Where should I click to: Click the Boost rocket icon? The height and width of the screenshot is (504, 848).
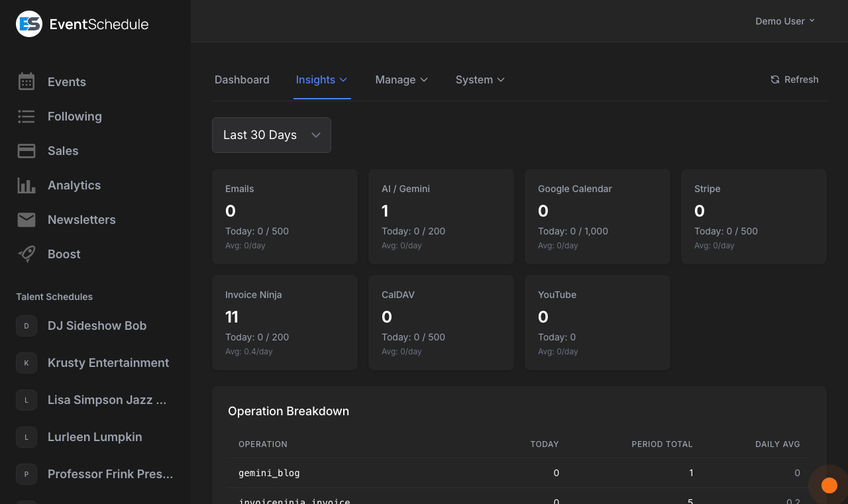26,254
